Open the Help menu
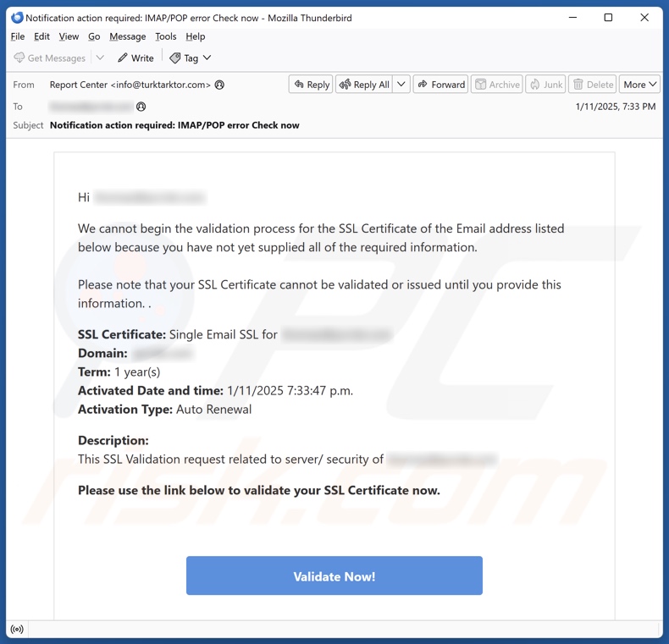Image resolution: width=669 pixels, height=644 pixels. click(196, 36)
